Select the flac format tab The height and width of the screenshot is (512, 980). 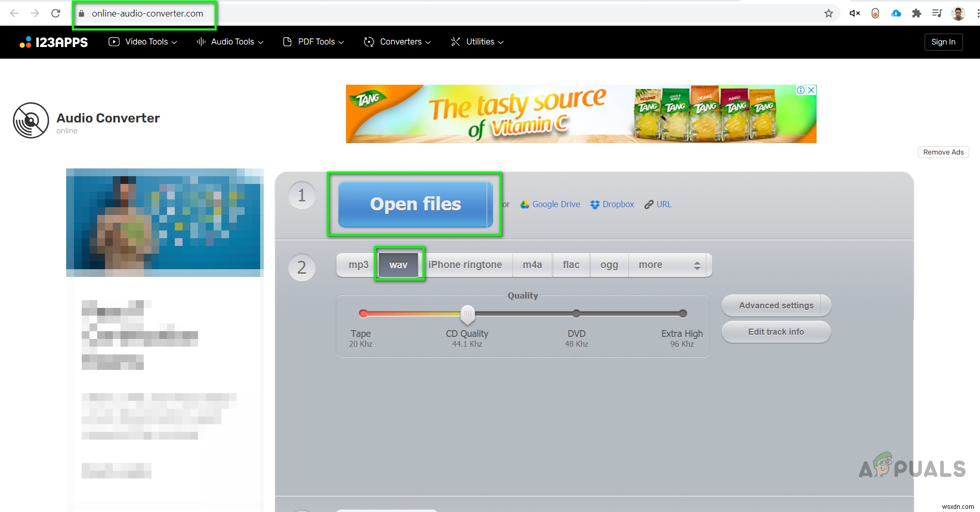(571, 265)
